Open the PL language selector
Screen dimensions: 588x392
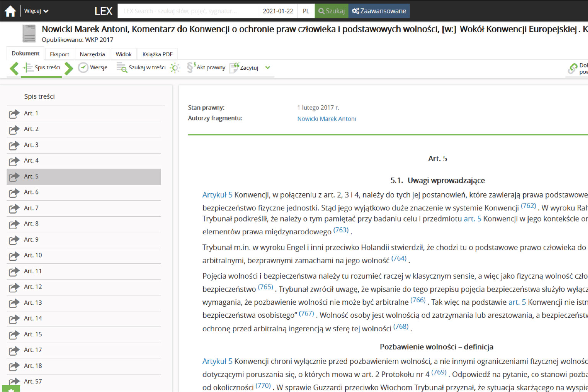pyautogui.click(x=306, y=11)
